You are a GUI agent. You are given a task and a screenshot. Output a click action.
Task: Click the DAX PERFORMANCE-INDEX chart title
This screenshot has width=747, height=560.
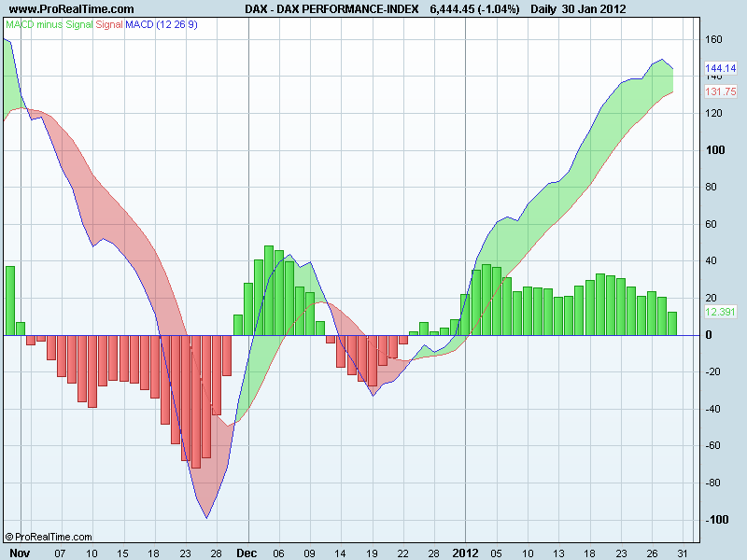coord(331,9)
